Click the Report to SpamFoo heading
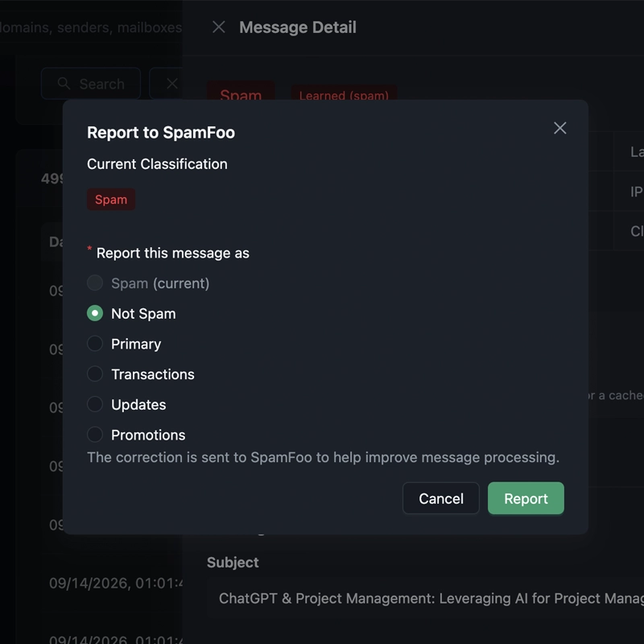The image size is (644, 644). pyautogui.click(x=161, y=133)
